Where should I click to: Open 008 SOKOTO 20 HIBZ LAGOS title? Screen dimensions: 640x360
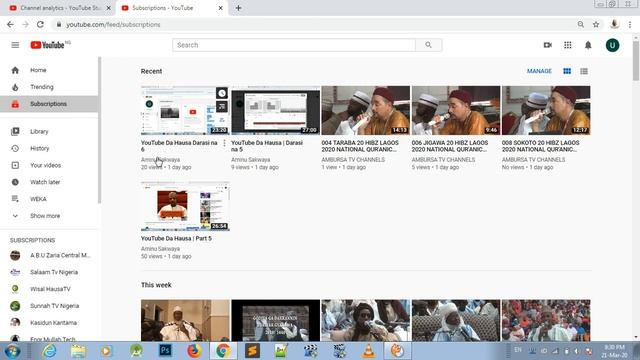click(540, 146)
